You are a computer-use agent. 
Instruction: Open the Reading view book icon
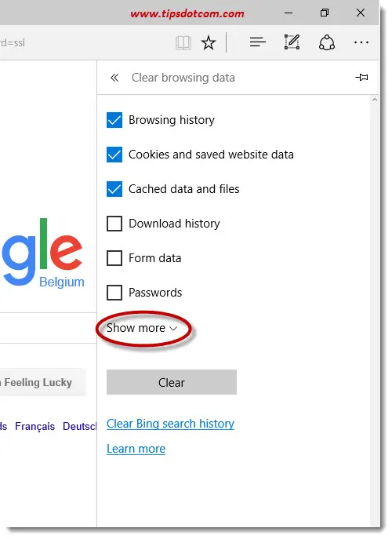183,43
